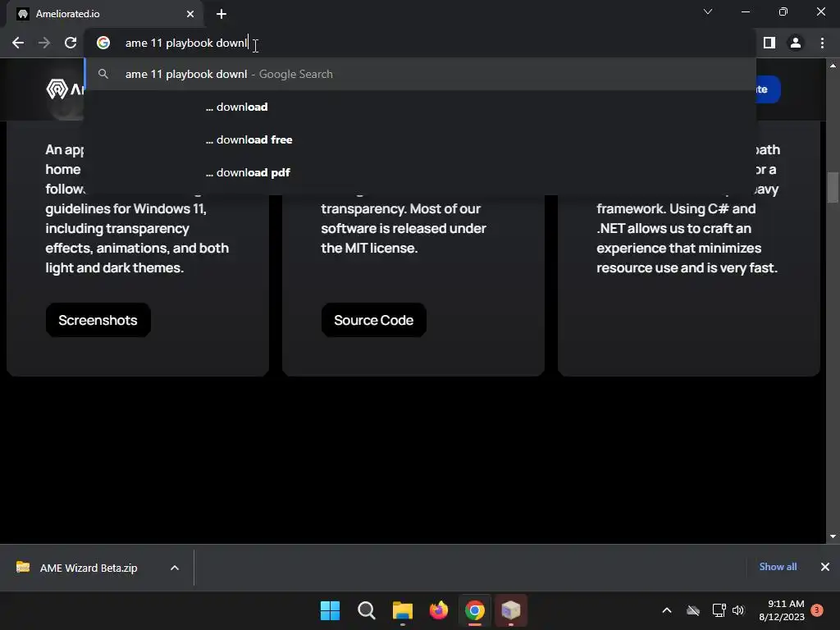Open the Windows Start menu

point(330,610)
